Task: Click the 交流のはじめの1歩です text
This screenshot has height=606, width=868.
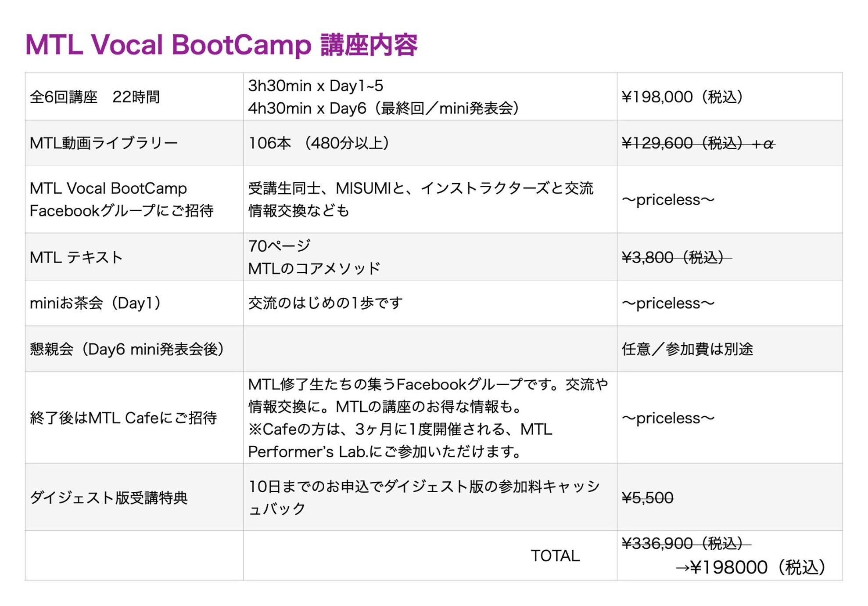Action: tap(325, 303)
